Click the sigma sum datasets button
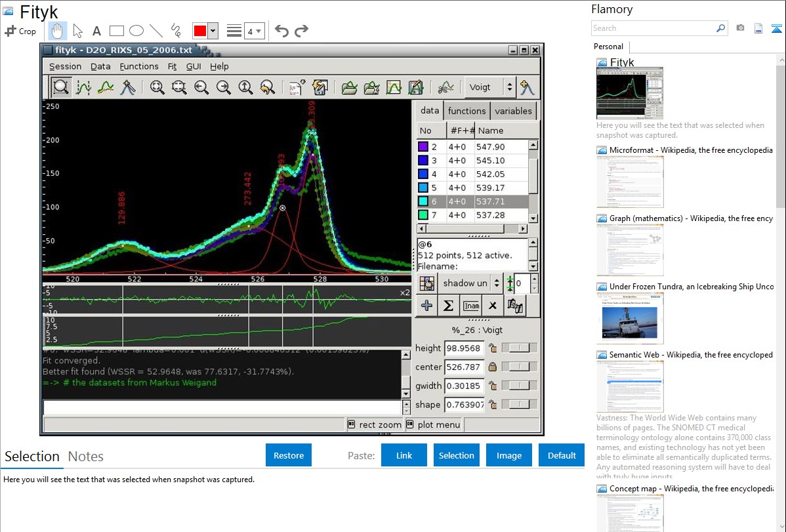 [449, 306]
